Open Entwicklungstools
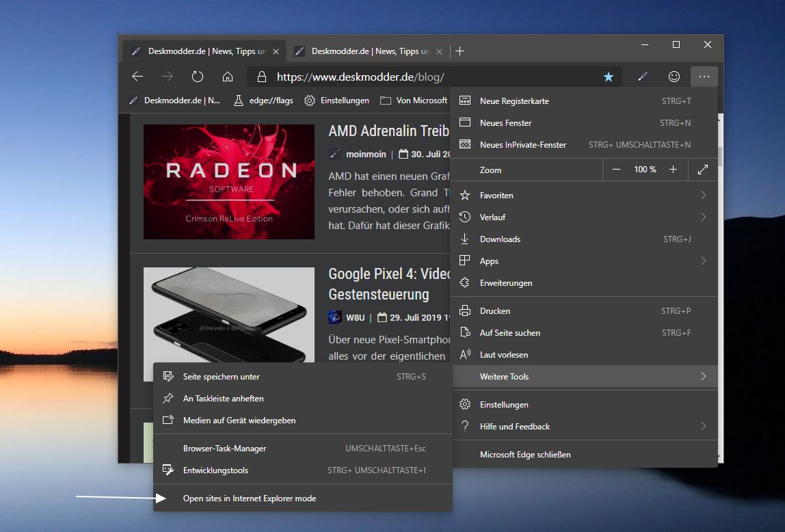The height and width of the screenshot is (532, 785). [x=302, y=470]
